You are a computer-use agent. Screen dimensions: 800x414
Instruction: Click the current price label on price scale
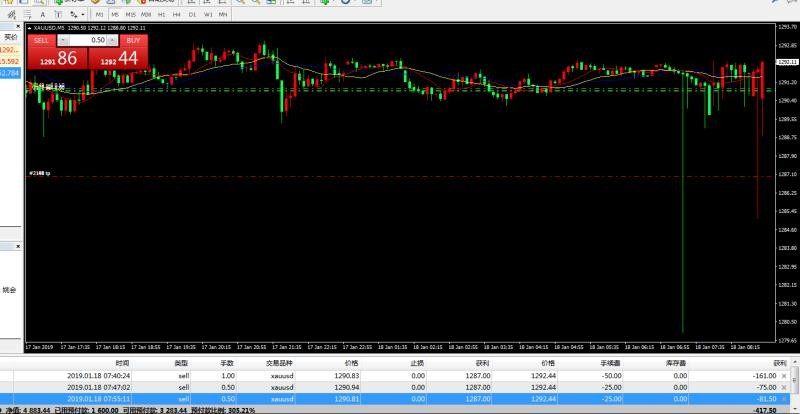click(x=788, y=62)
